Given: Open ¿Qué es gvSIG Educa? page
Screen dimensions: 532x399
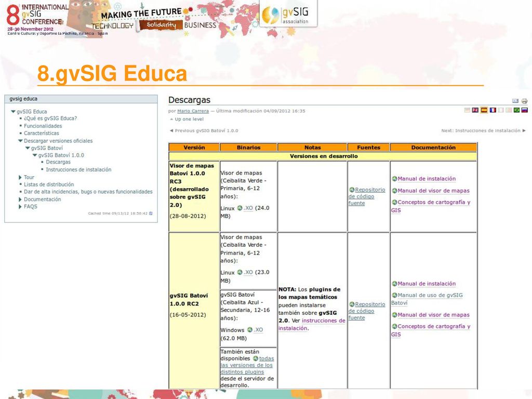Looking at the screenshot, I should pos(50,118).
